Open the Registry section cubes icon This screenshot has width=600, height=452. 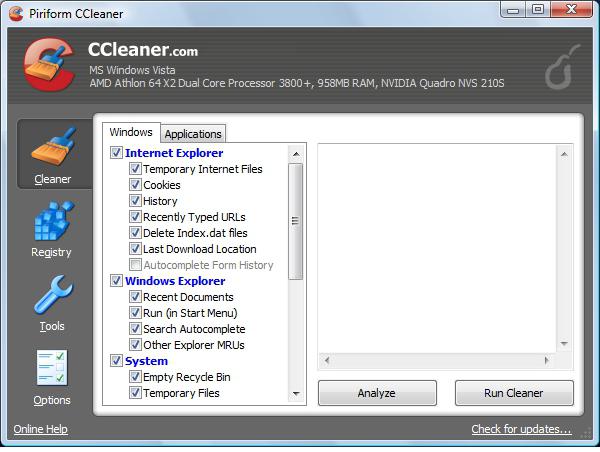coord(54,220)
